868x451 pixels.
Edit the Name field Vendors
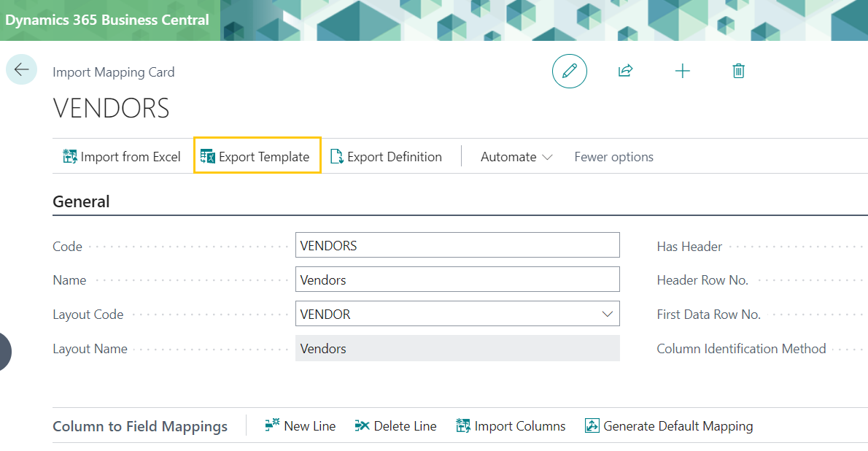click(x=457, y=280)
